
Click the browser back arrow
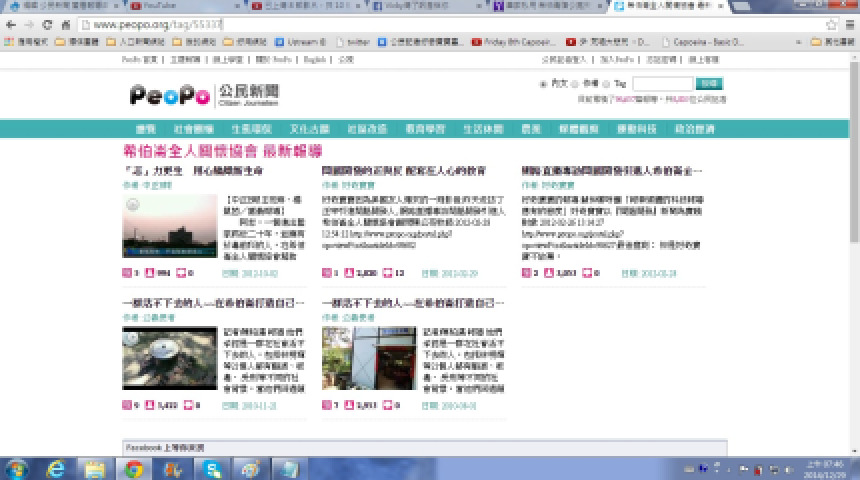click(x=11, y=24)
